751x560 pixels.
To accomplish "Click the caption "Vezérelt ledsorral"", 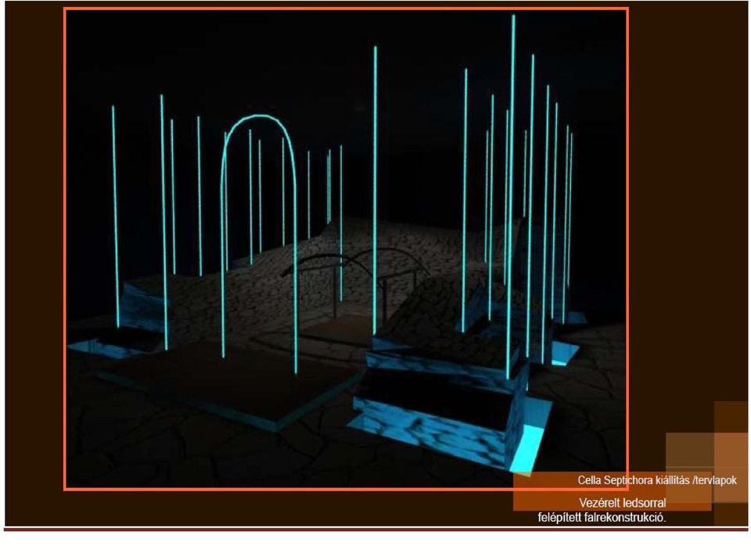I will [x=622, y=503].
